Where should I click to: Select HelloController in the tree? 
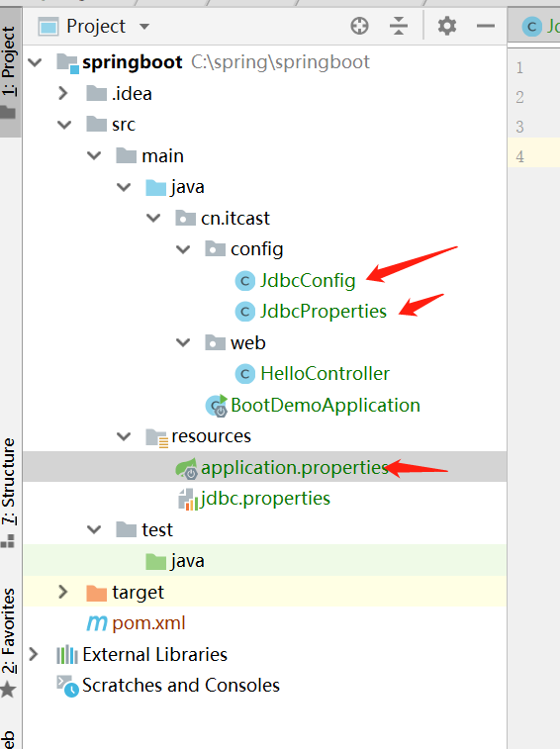click(325, 374)
